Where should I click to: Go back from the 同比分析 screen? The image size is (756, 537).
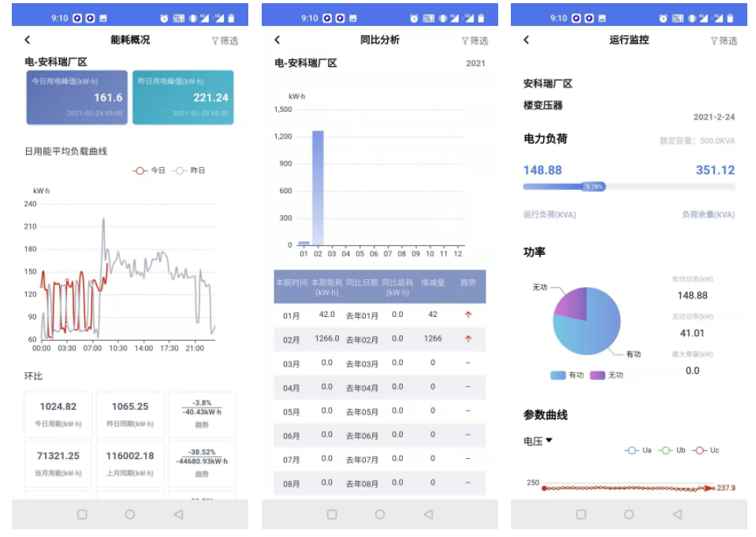point(277,40)
